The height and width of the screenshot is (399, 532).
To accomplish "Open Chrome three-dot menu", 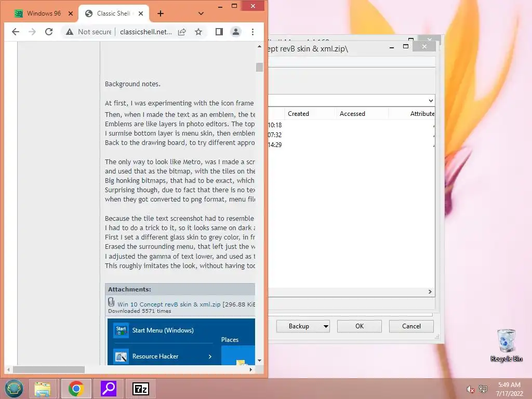I will pyautogui.click(x=253, y=32).
